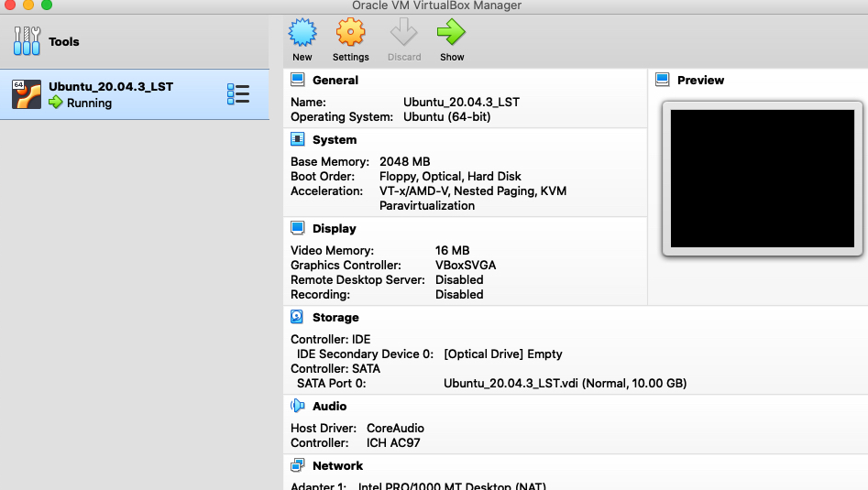868x490 pixels.
Task: Click the Display section monitor icon
Action: (x=297, y=228)
